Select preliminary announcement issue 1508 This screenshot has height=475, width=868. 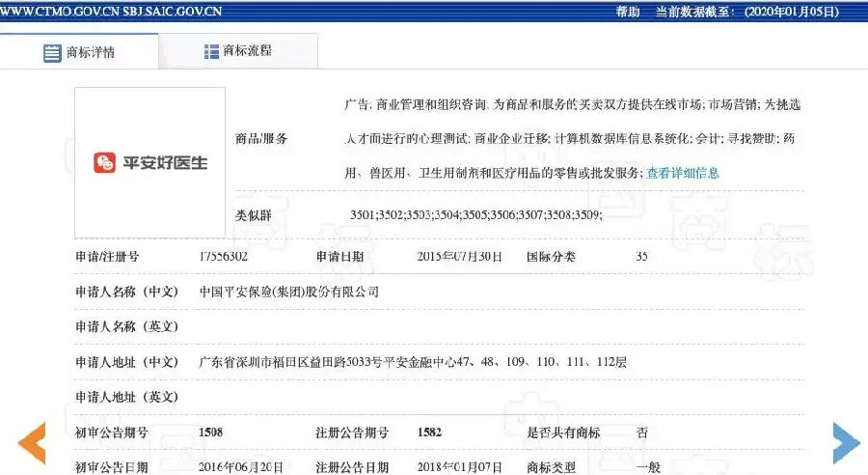tap(210, 433)
